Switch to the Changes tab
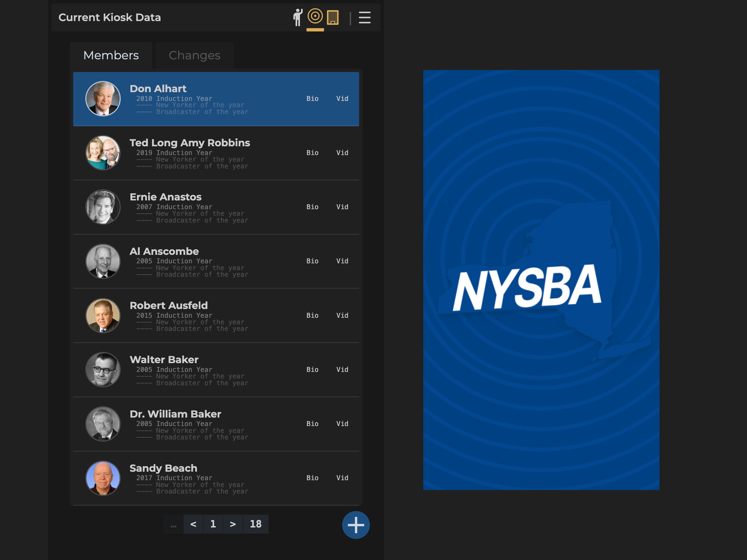 [x=194, y=56]
